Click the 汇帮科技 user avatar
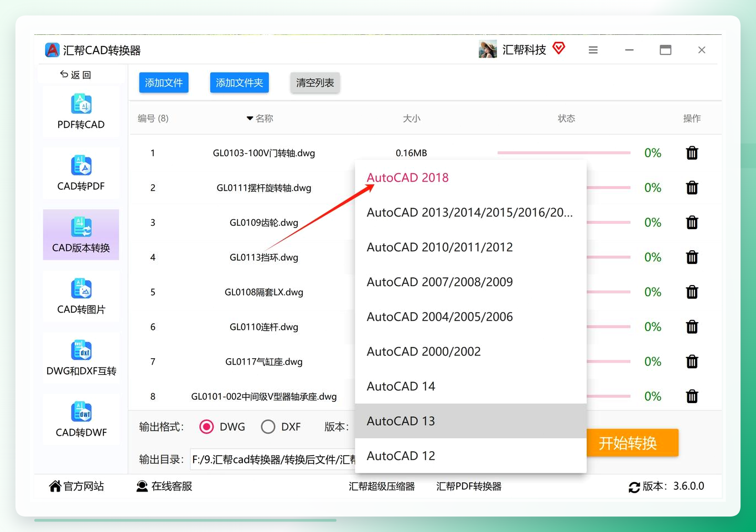Screen dimensions: 756x532 (488, 50)
